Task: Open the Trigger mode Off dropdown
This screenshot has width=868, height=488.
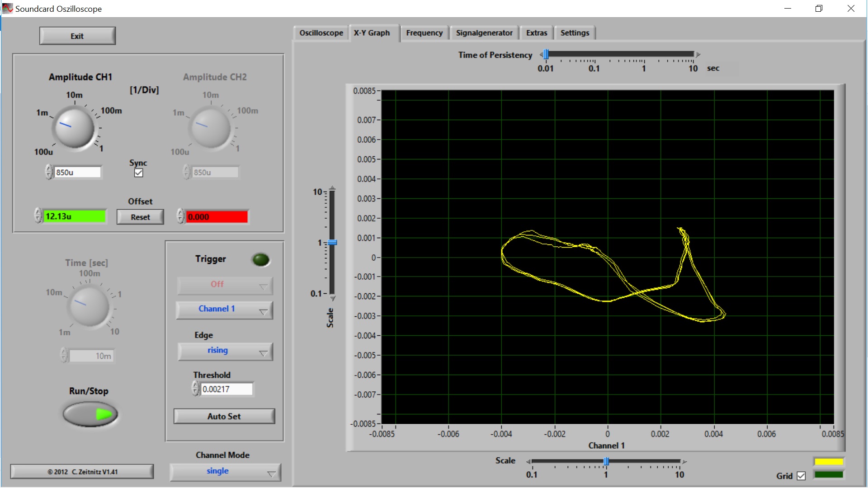Action: coord(225,285)
